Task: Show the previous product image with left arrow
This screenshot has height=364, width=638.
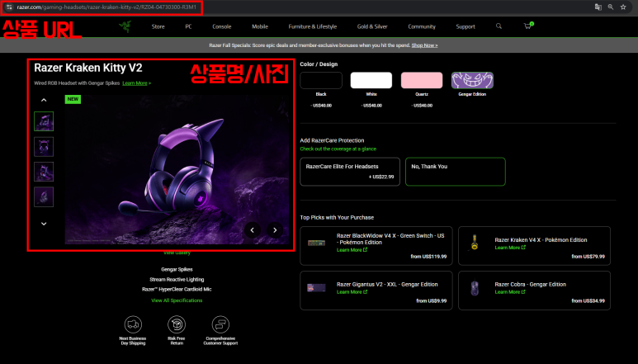Action: pyautogui.click(x=253, y=229)
